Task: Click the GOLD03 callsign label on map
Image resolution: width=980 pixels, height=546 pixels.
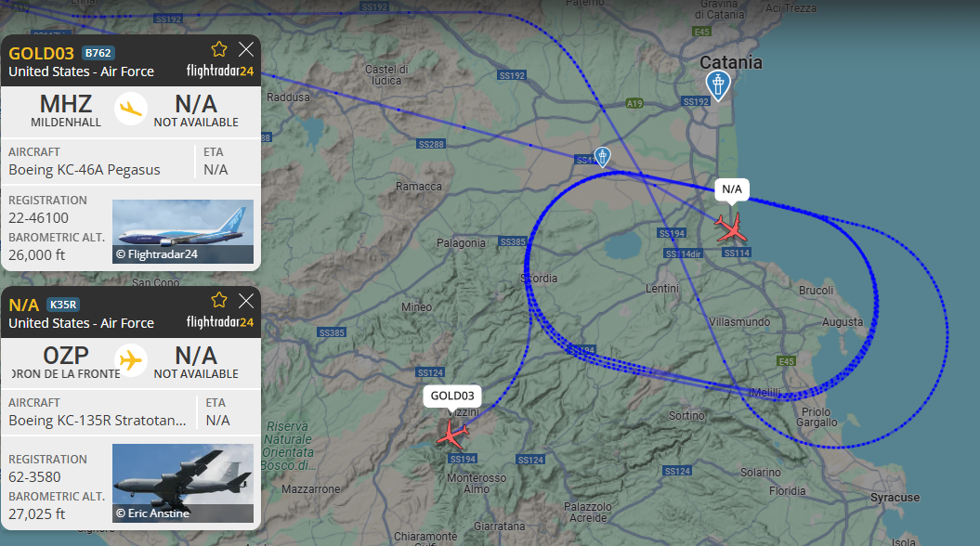Action: pyautogui.click(x=451, y=396)
